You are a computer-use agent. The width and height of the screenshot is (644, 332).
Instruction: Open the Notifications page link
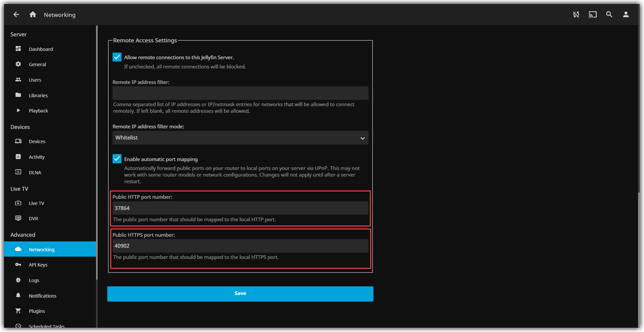[50, 296]
